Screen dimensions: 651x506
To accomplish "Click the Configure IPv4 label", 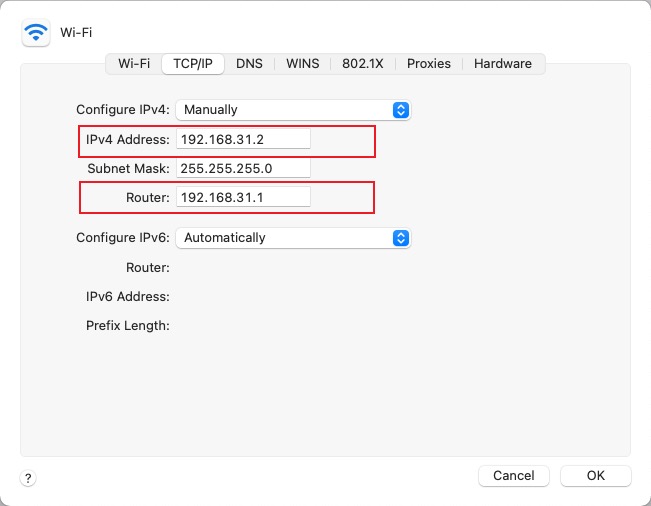I will [123, 110].
